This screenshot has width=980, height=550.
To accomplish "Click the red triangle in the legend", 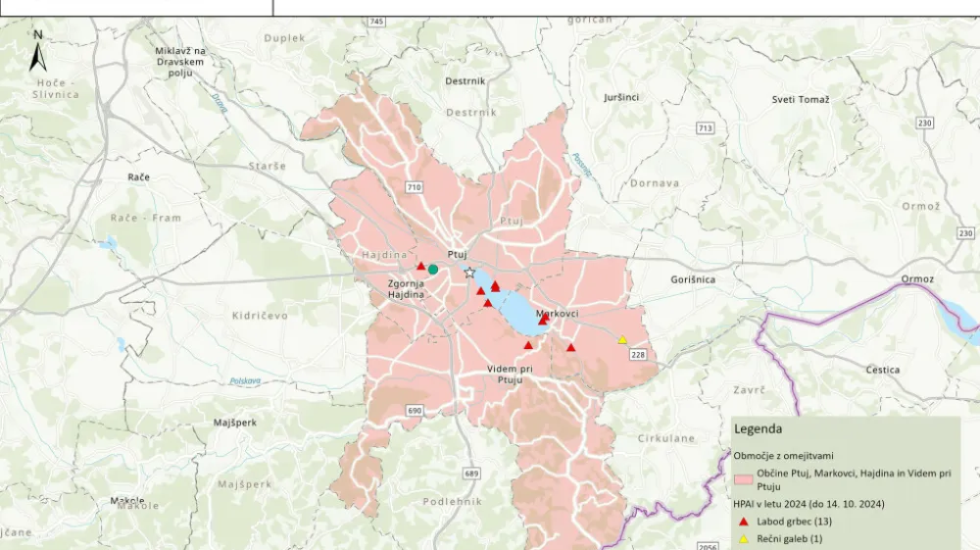I will 744,521.
